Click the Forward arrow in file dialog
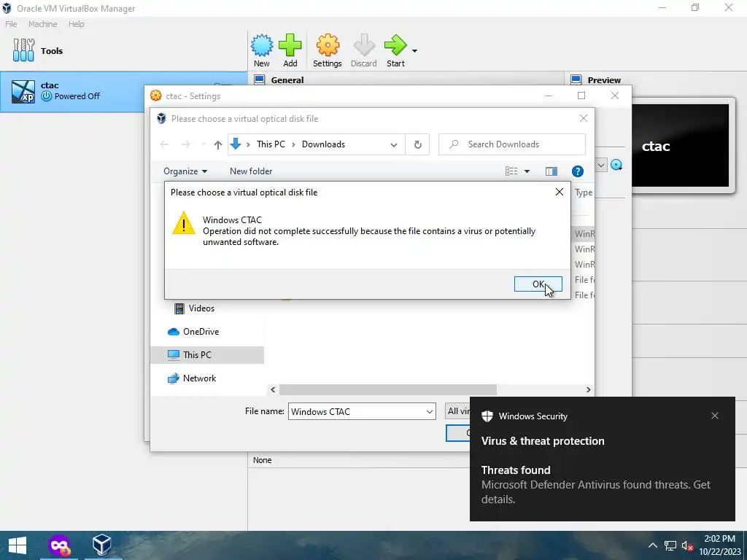The image size is (747, 560). (x=186, y=144)
